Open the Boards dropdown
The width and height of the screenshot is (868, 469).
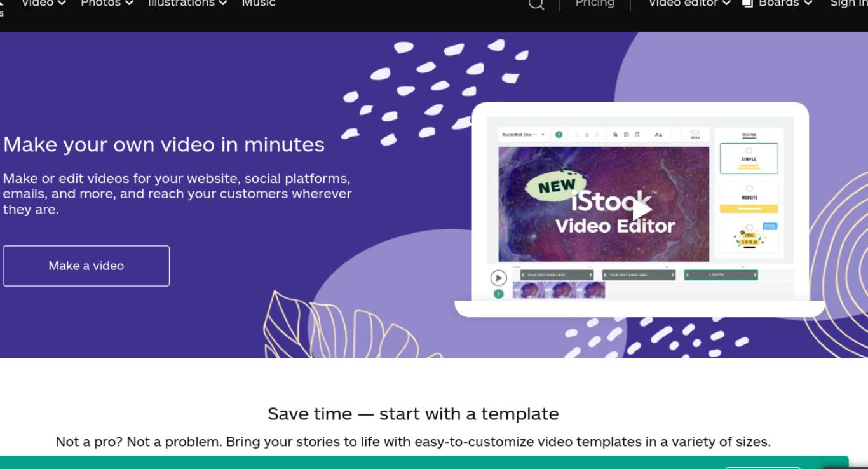tap(778, 3)
